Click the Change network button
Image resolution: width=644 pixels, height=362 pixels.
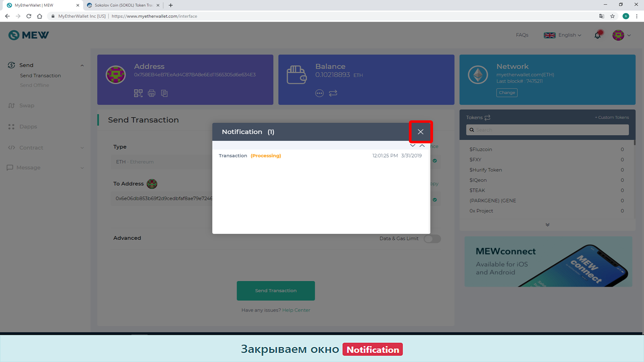(x=507, y=93)
